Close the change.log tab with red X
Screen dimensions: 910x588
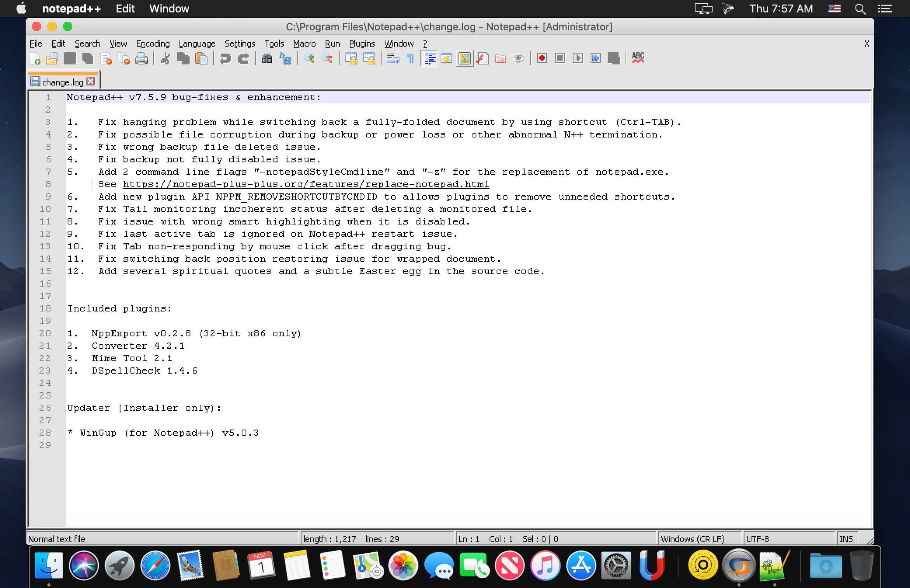click(91, 81)
